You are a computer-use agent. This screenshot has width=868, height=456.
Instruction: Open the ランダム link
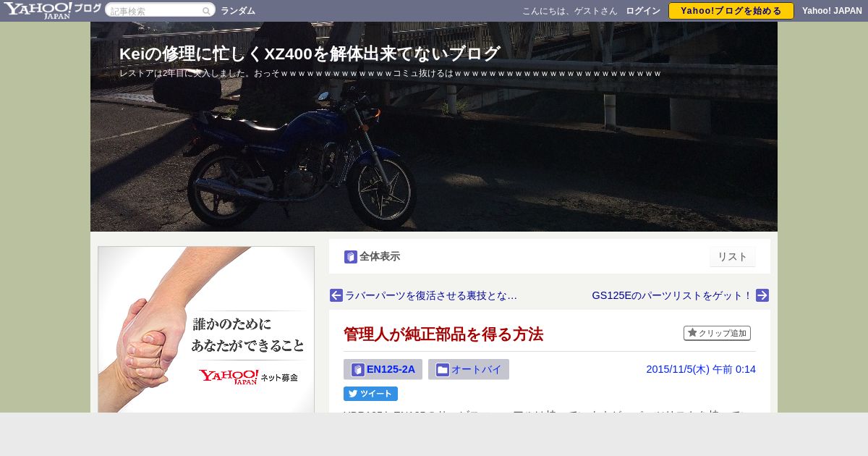238,11
